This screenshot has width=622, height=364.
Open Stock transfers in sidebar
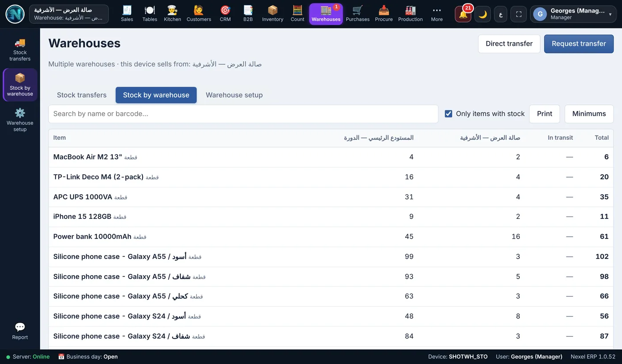(x=20, y=49)
